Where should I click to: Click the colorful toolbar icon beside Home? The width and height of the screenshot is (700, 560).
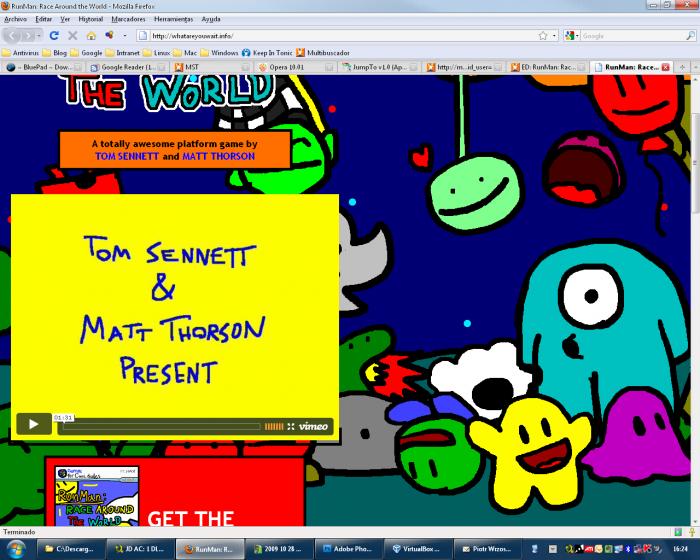pyautogui.click(x=109, y=35)
